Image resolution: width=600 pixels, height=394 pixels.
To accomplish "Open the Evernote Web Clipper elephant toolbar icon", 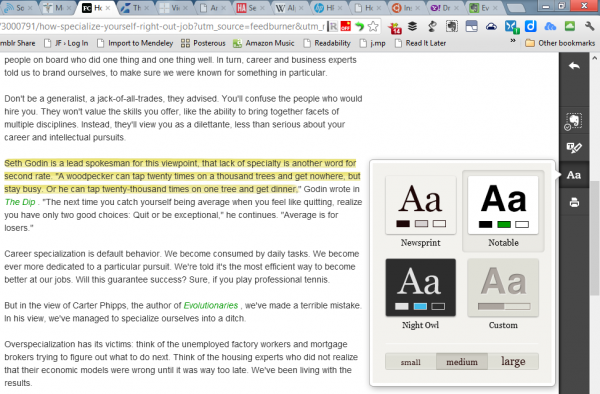I will (x=452, y=26).
